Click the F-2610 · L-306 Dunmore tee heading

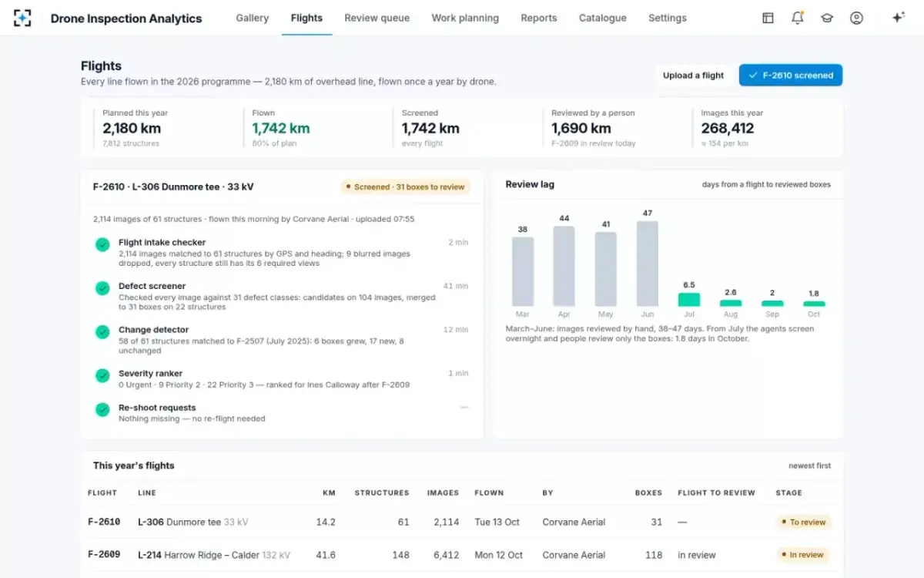coord(173,187)
